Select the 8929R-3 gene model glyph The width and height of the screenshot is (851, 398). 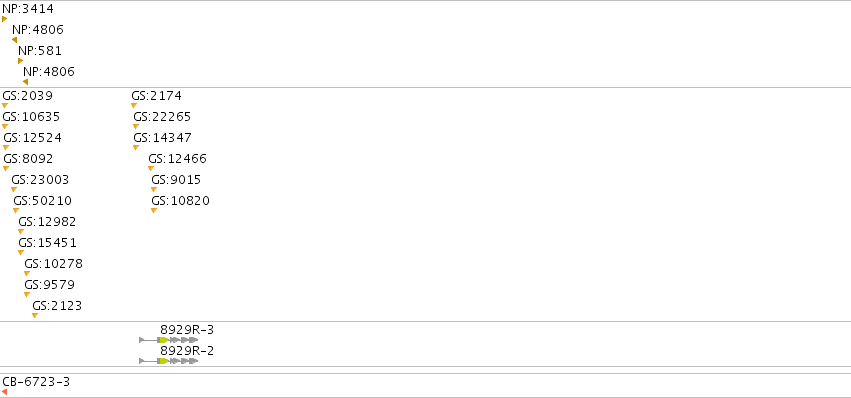[x=169, y=340]
